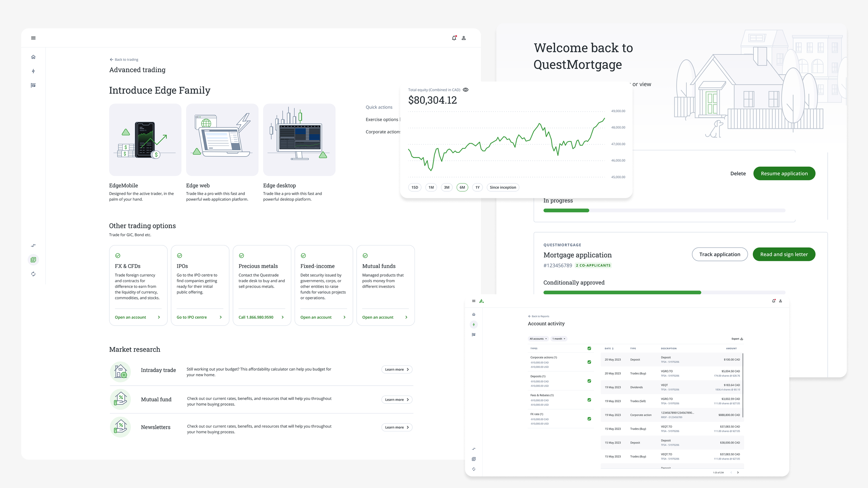The height and width of the screenshot is (488, 868).
Task: Click notification bell in Advanced trading header
Action: pyautogui.click(x=454, y=38)
